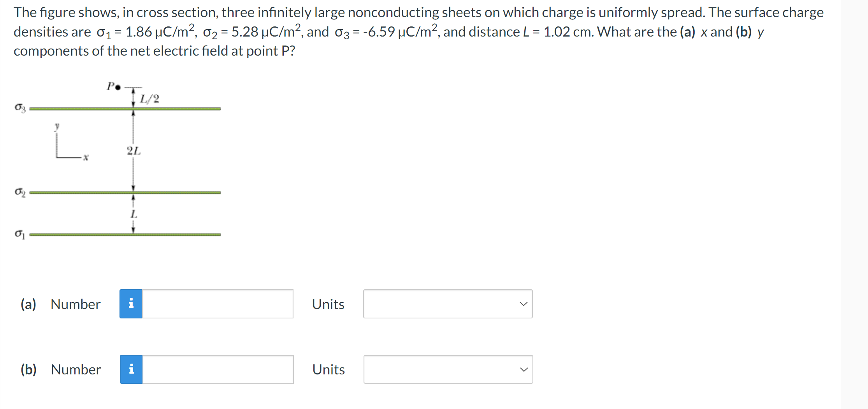Open the Units dropdown for part (a)
The width and height of the screenshot is (868, 409).
click(448, 304)
